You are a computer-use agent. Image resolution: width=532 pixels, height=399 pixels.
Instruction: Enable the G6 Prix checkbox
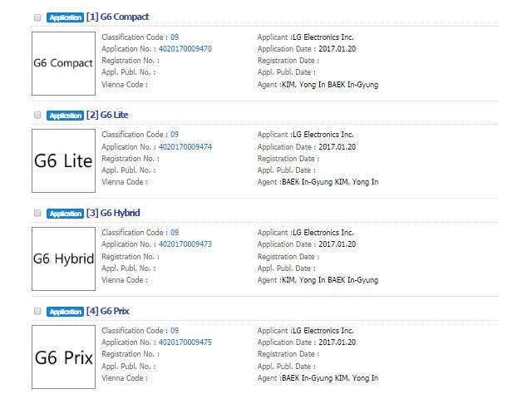click(x=37, y=312)
